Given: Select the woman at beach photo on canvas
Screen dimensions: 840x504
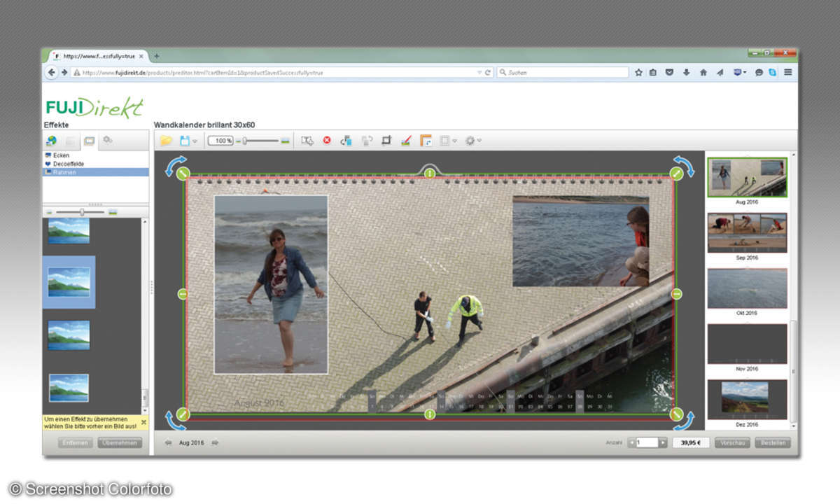Looking at the screenshot, I should point(271,284).
